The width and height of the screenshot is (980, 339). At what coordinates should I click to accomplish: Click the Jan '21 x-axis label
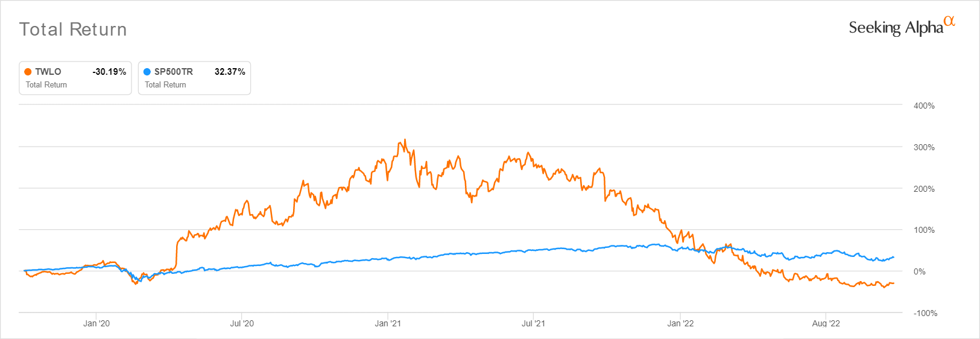tap(388, 323)
